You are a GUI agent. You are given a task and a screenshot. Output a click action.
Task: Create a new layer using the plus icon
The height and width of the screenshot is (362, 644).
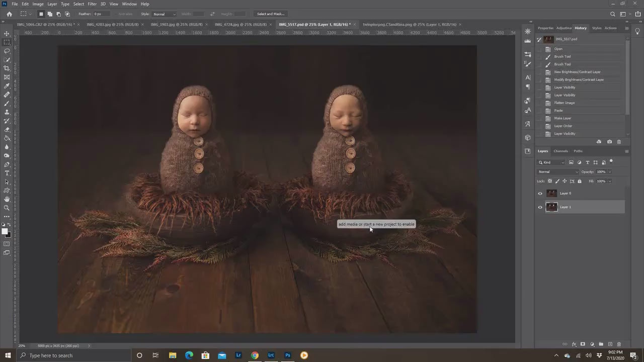[x=610, y=344]
